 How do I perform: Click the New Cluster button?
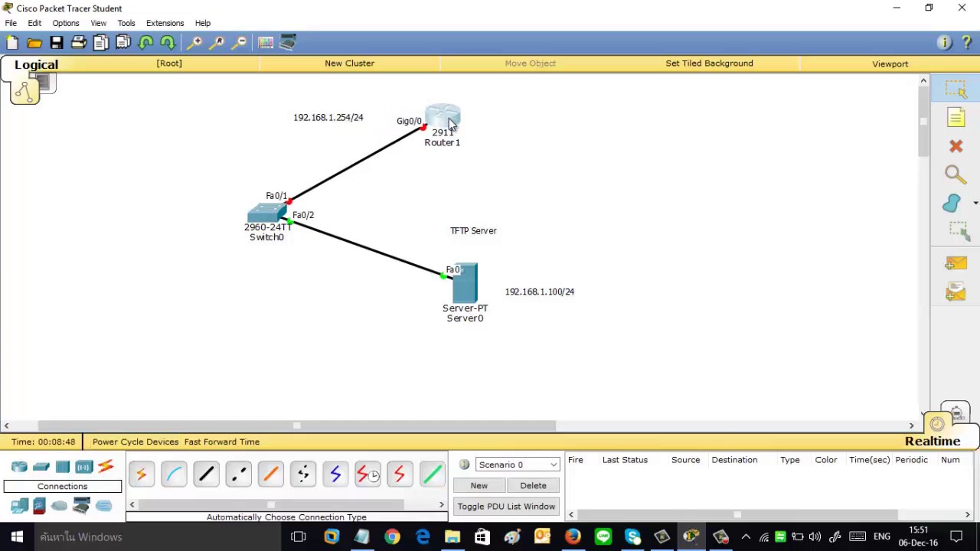349,64
